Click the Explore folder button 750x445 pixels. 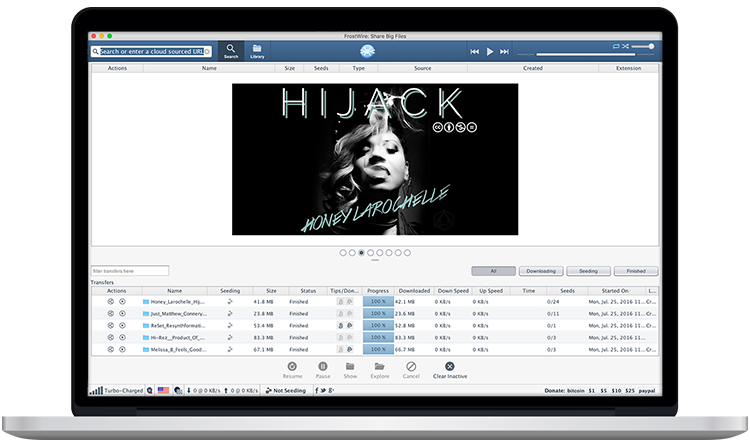click(380, 370)
